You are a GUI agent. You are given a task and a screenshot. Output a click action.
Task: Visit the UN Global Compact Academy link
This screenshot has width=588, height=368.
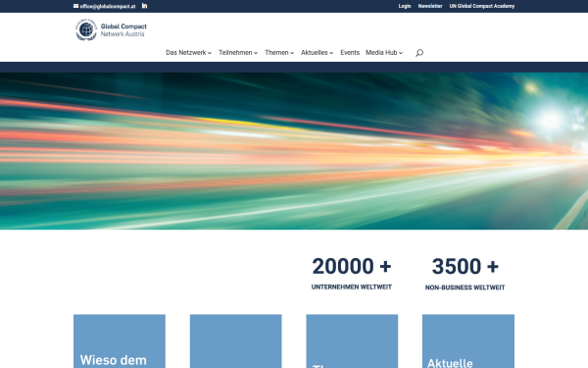[482, 6]
